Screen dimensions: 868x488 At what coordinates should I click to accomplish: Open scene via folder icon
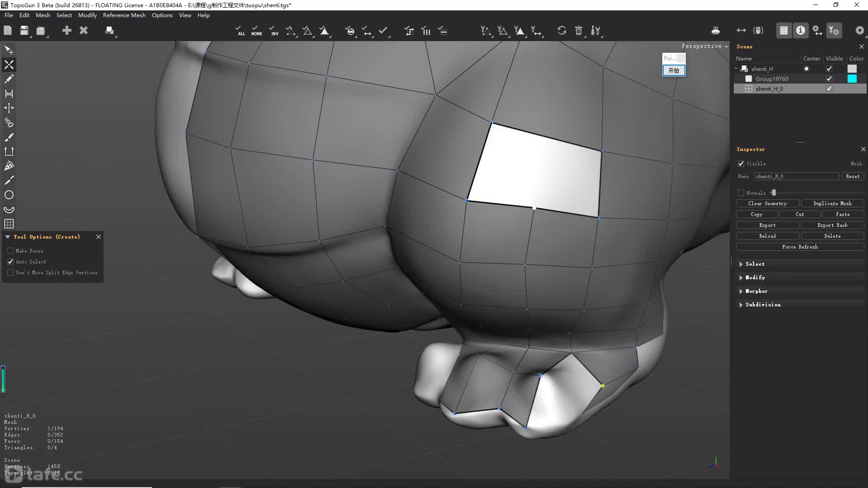click(41, 30)
